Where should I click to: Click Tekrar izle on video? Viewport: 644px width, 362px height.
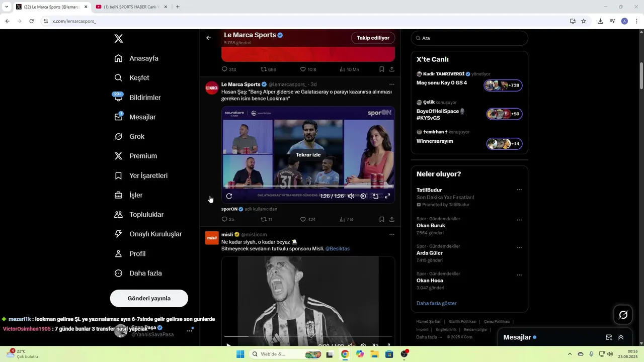click(308, 155)
